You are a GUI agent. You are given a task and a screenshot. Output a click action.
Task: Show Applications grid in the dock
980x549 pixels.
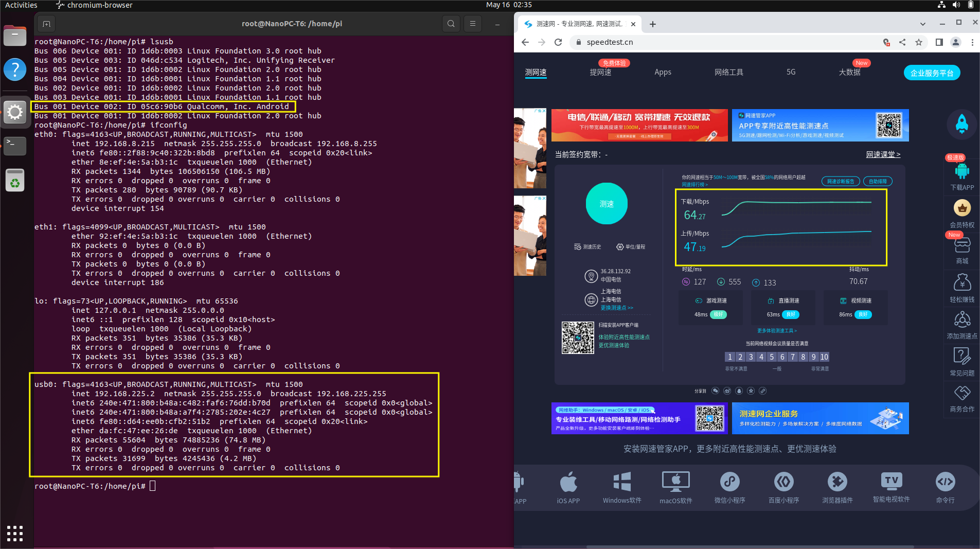click(15, 533)
